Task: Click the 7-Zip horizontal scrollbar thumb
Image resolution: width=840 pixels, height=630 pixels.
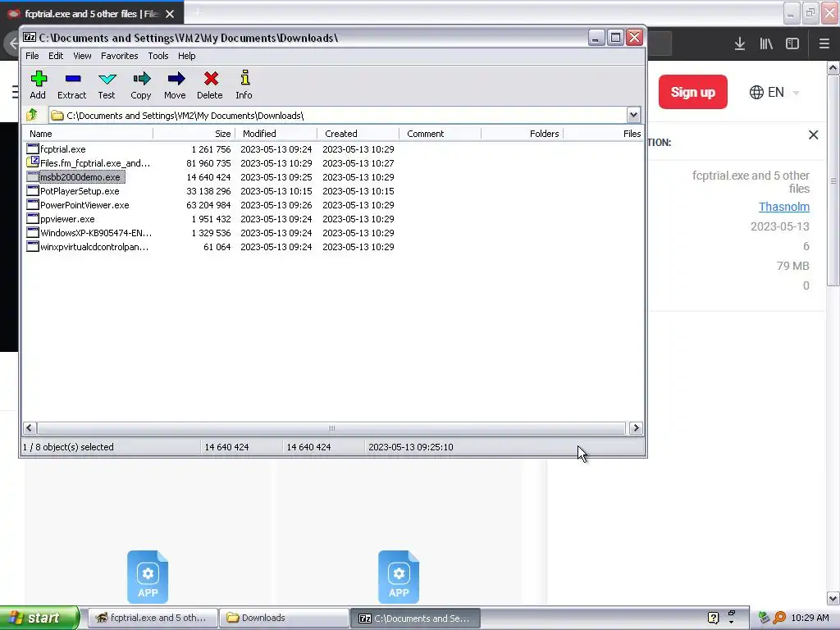Action: pos(331,427)
